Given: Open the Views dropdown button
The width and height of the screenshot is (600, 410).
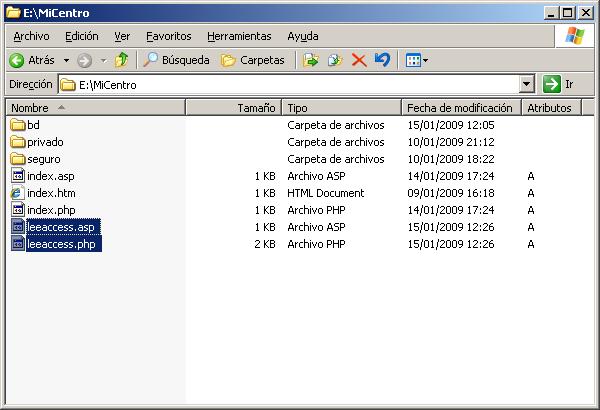Looking at the screenshot, I should coord(416,60).
